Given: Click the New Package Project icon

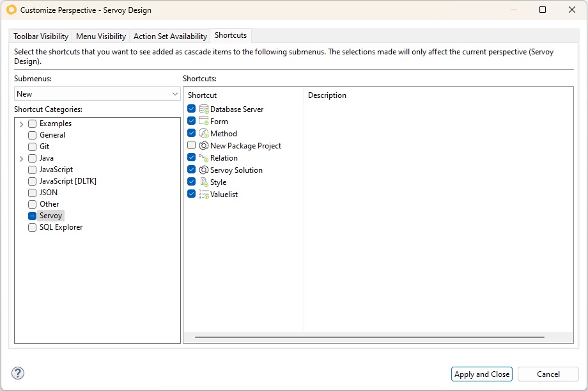Looking at the screenshot, I should pos(204,146).
